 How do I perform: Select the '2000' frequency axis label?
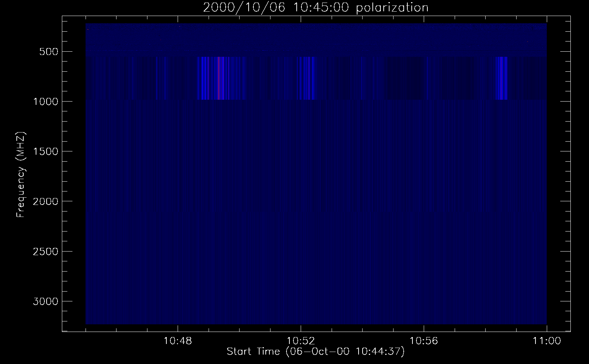45,201
